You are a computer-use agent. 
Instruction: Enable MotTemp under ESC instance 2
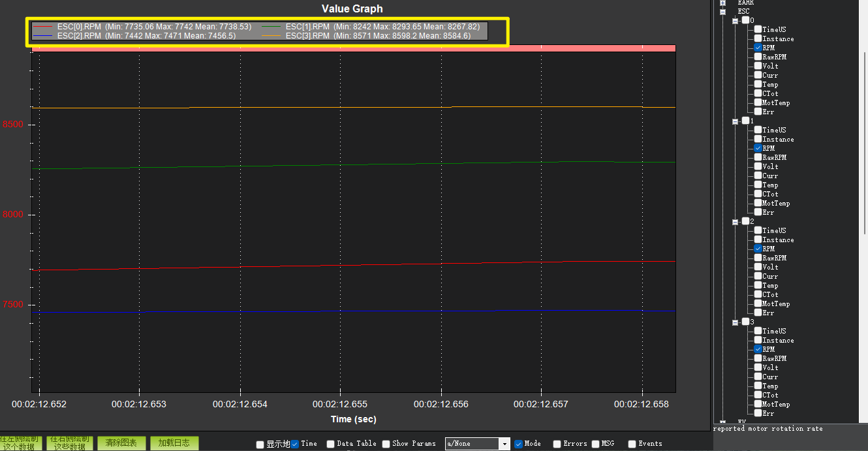click(758, 303)
